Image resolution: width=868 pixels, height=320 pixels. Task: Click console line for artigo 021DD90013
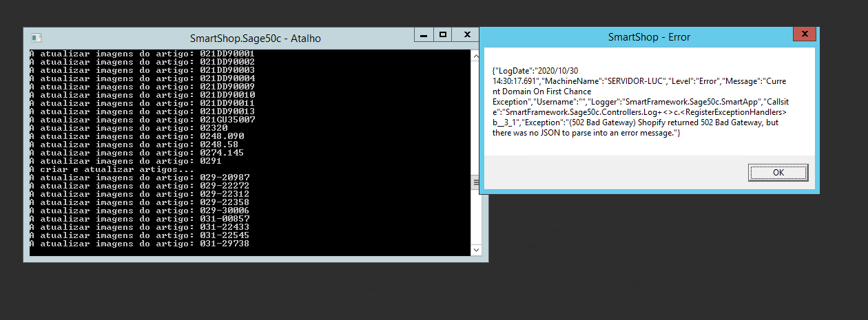pos(143,111)
